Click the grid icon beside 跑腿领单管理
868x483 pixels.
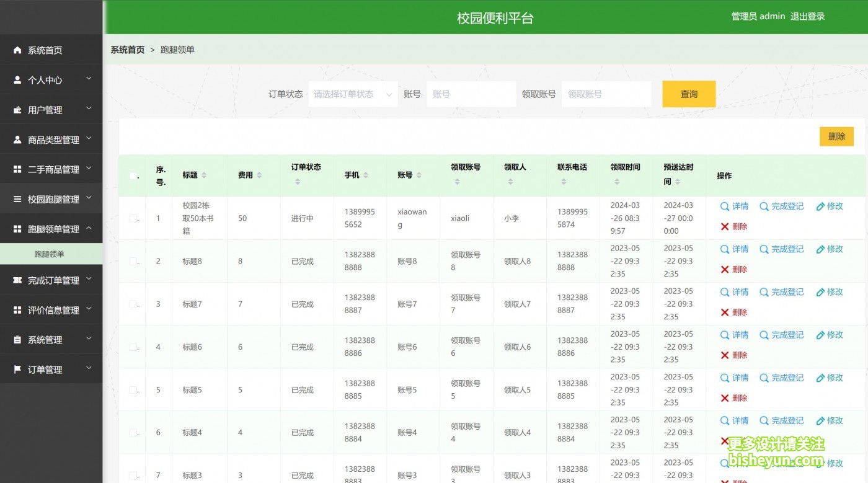[x=17, y=229]
